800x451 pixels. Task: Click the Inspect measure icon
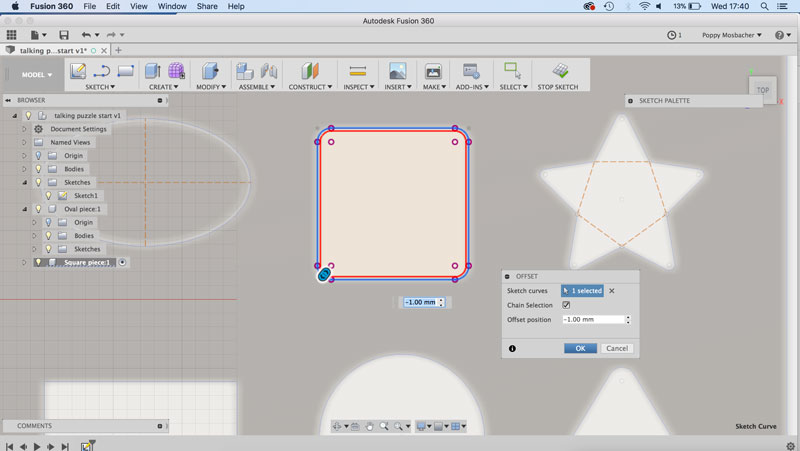click(358, 71)
